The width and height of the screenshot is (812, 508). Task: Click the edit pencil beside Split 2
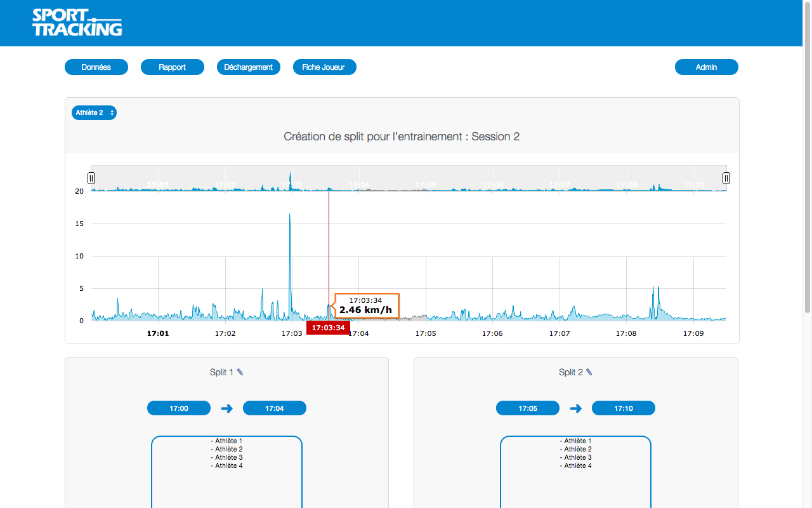tap(589, 372)
